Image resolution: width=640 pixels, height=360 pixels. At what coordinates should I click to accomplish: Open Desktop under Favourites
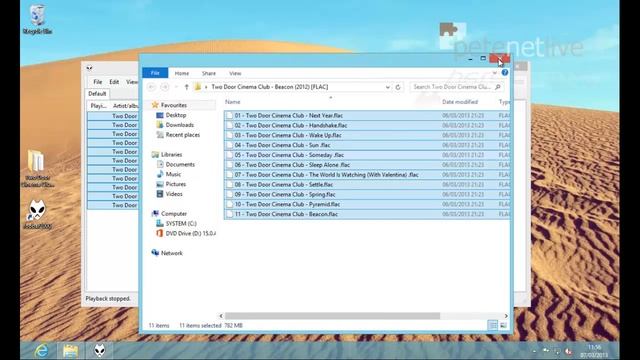point(171,116)
